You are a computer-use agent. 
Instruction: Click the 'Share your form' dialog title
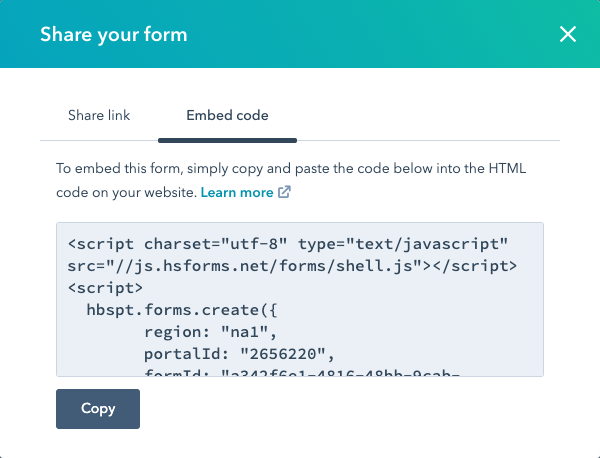[113, 35]
